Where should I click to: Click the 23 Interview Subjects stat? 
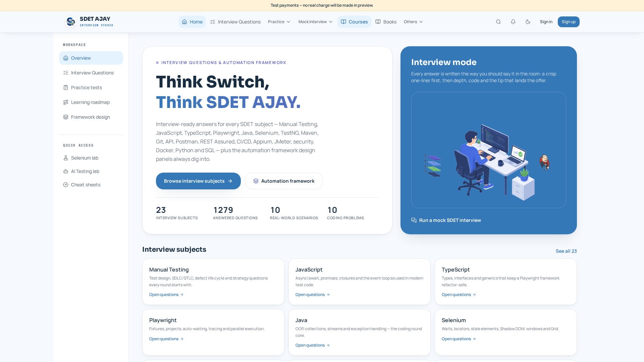tap(177, 213)
